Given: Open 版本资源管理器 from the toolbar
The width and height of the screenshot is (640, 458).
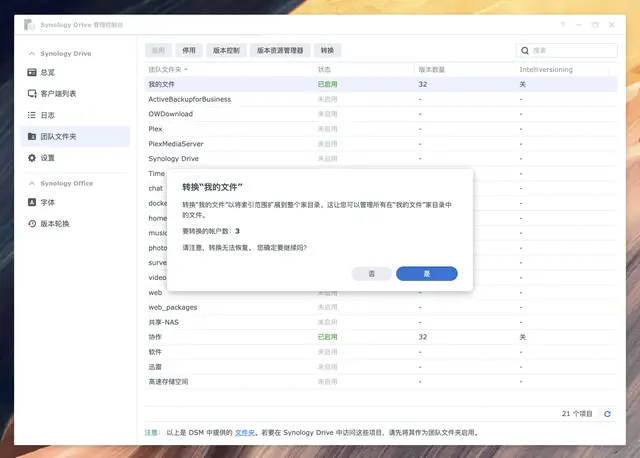Looking at the screenshot, I should (x=280, y=50).
